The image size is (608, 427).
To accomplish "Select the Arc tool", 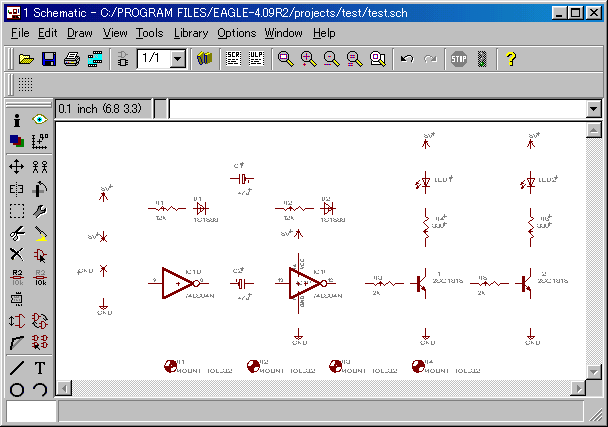I will coord(40,390).
